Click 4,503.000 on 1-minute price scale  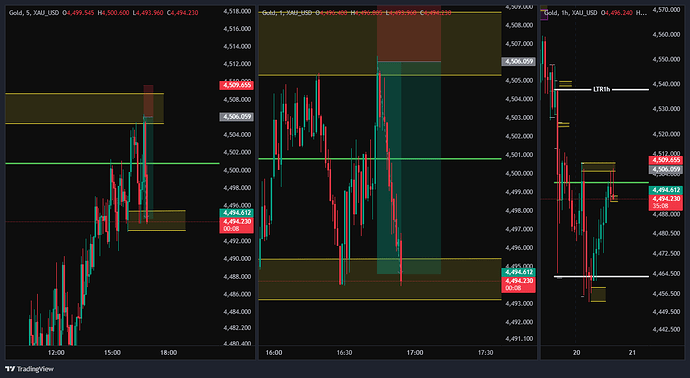click(519, 117)
